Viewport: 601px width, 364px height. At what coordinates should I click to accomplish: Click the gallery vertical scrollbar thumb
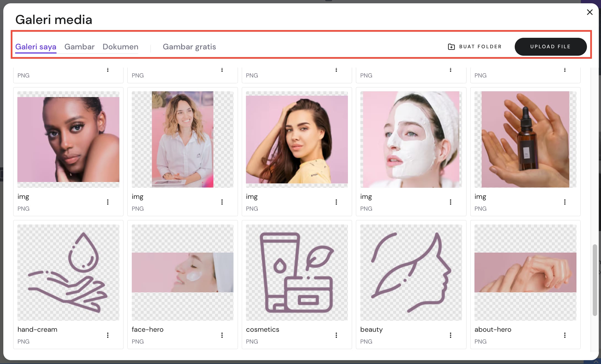(595, 280)
